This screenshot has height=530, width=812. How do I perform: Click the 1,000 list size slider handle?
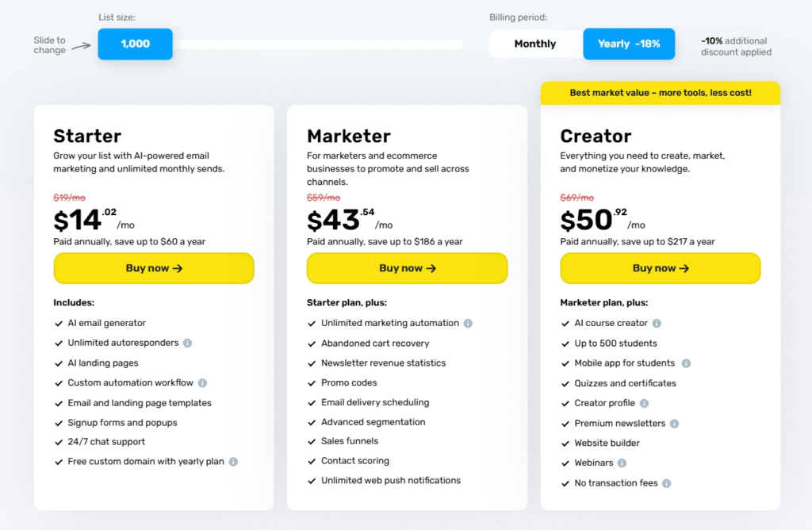pyautogui.click(x=136, y=44)
